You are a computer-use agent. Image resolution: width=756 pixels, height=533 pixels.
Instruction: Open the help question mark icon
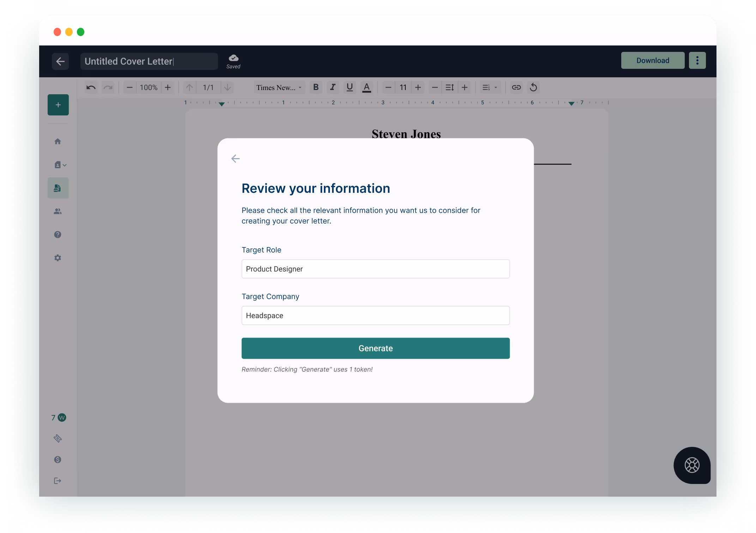(x=58, y=235)
